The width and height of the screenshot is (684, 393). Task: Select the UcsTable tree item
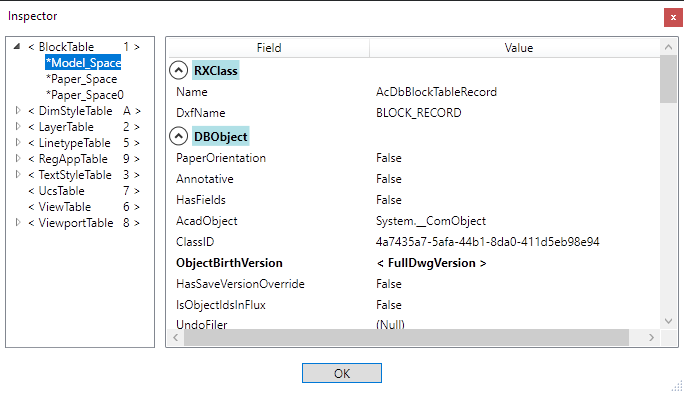coord(84,191)
